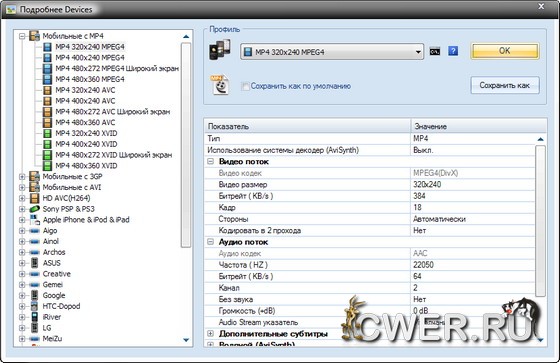Enable Сохранить как по умолчанию checkbox
560x363 pixels.
click(x=245, y=86)
